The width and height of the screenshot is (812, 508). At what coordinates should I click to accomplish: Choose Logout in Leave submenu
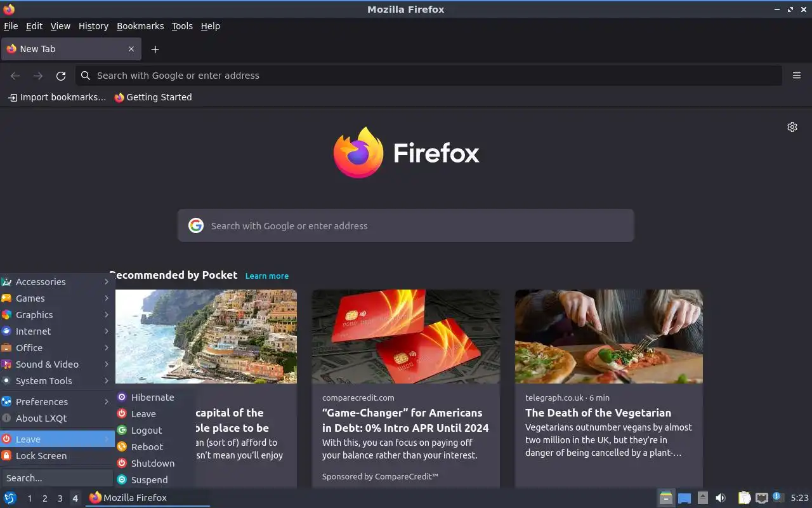(155, 431)
